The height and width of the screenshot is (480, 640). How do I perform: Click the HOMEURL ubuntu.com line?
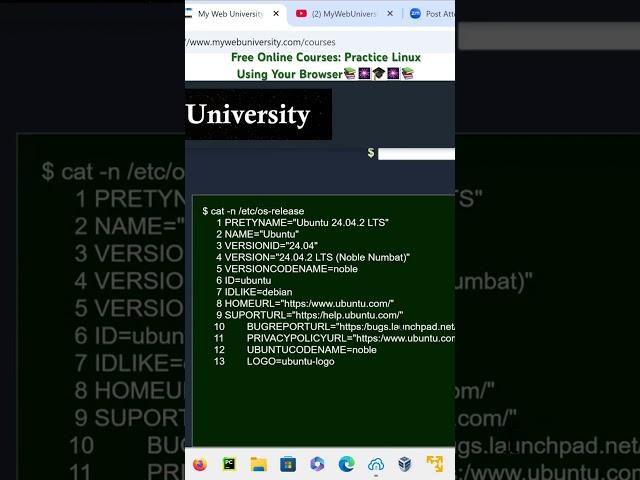tap(305, 304)
